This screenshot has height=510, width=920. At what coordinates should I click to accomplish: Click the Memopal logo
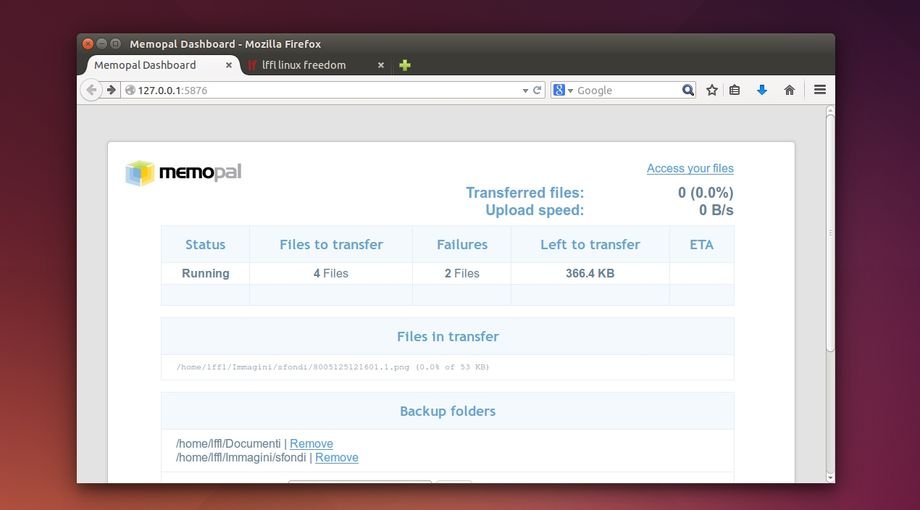(x=183, y=173)
